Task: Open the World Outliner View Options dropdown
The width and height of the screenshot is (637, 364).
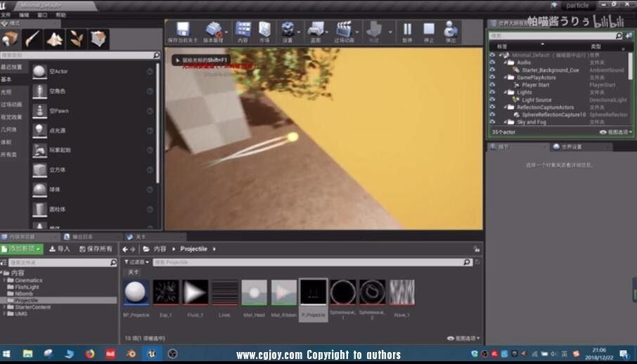Action: click(x=617, y=132)
